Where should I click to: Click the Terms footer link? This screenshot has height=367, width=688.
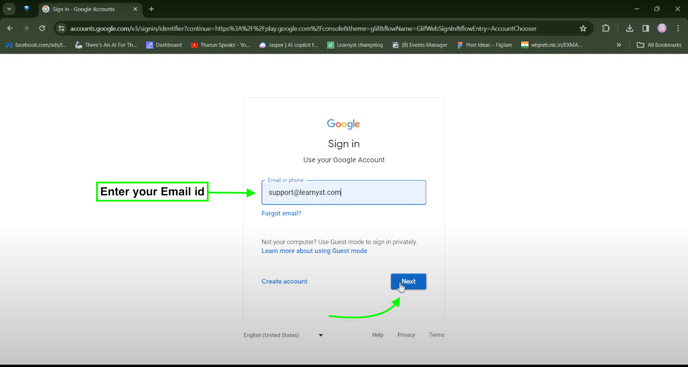click(437, 335)
